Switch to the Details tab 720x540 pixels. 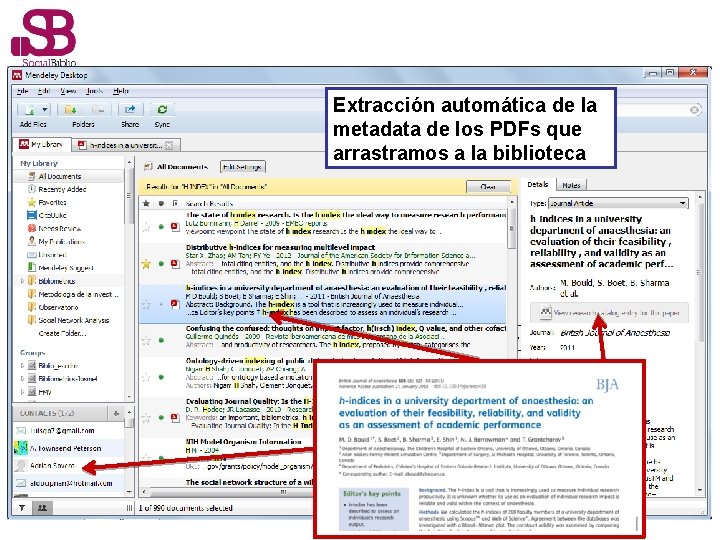click(x=538, y=185)
